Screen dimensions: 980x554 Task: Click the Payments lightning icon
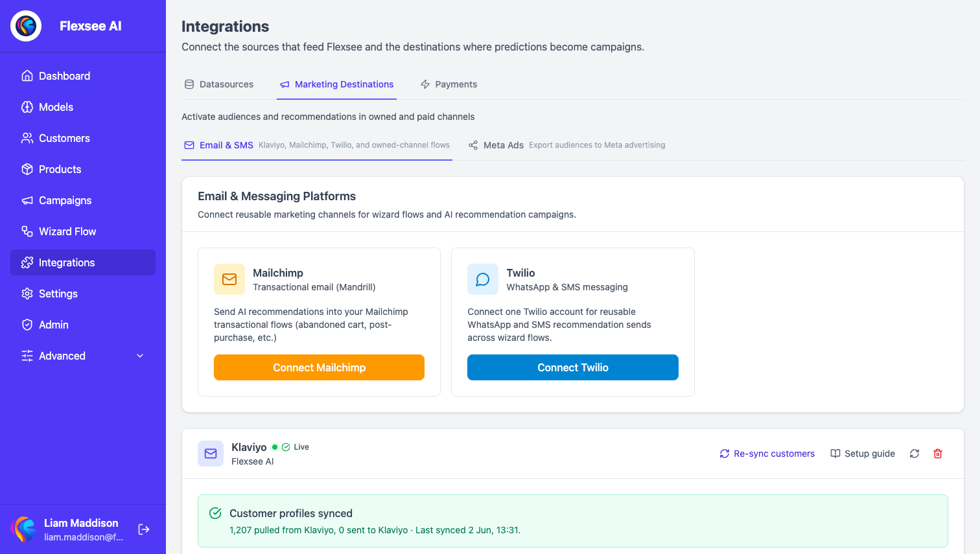point(425,84)
